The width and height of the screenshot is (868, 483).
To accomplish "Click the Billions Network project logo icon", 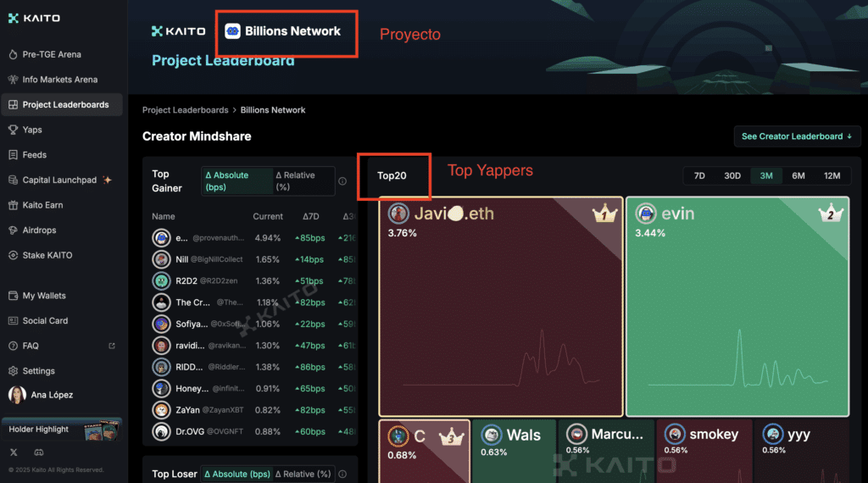I will 232,31.
